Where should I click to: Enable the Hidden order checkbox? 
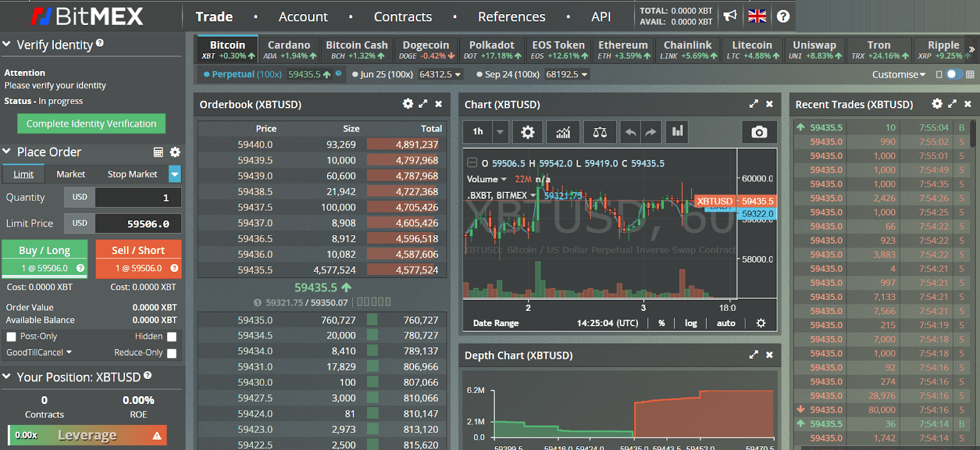(x=171, y=337)
